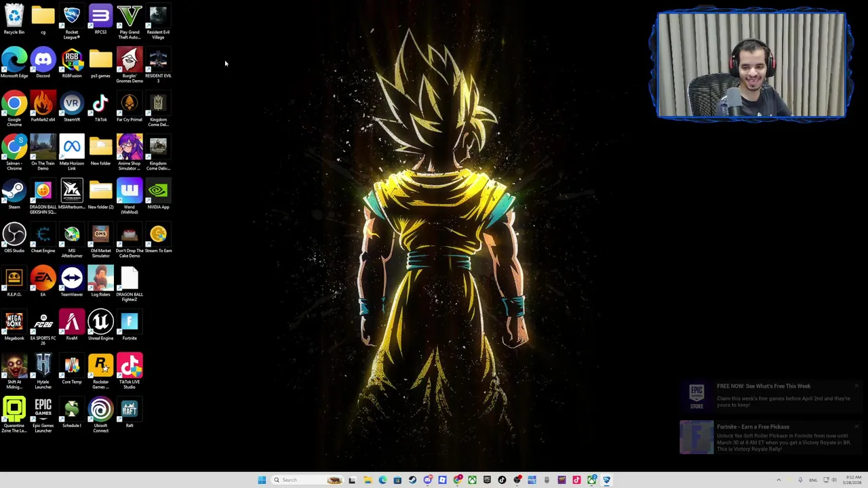868x488 pixels.
Task: Open Burglin' Gnomes Demo shortcut
Action: (x=130, y=66)
